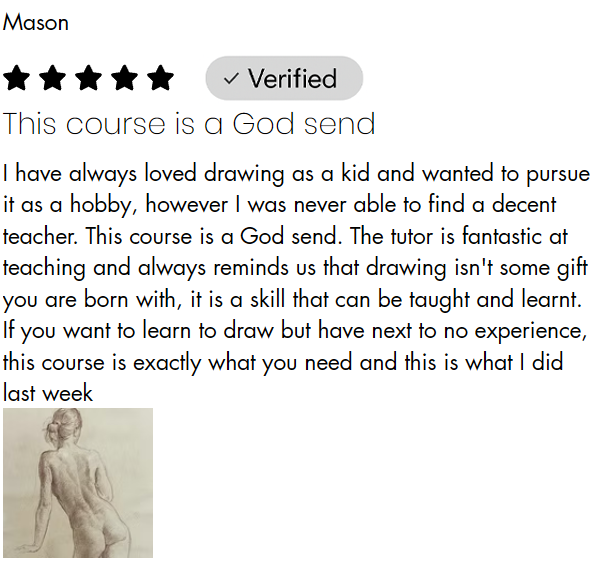Click the word Verified in the badge

pos(292,79)
